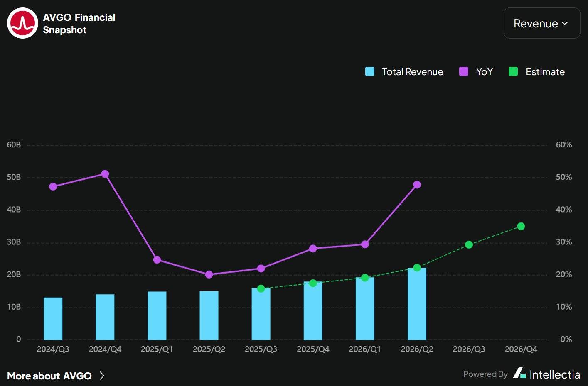The width and height of the screenshot is (588, 386).
Task: Select the 2025/Q2 revenue bar
Action: tap(209, 315)
